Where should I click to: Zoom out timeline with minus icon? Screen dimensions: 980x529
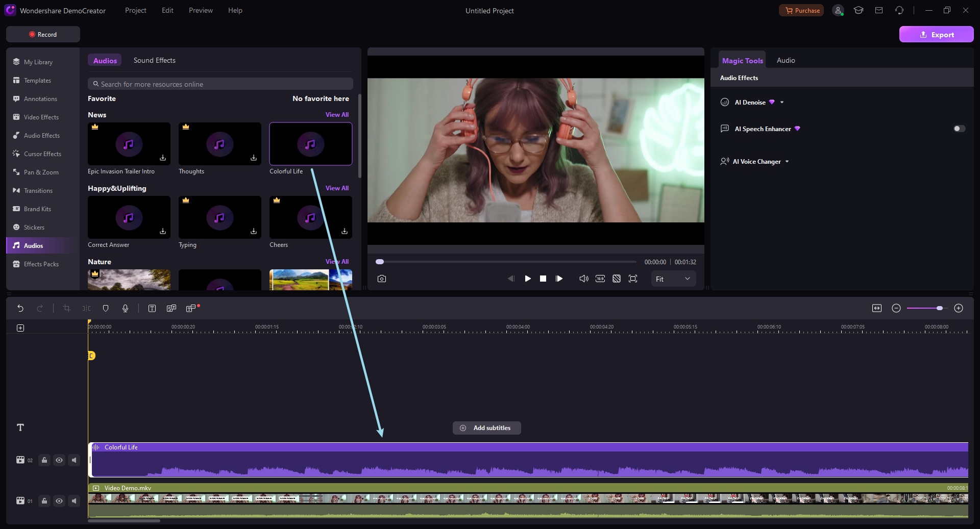pos(896,308)
